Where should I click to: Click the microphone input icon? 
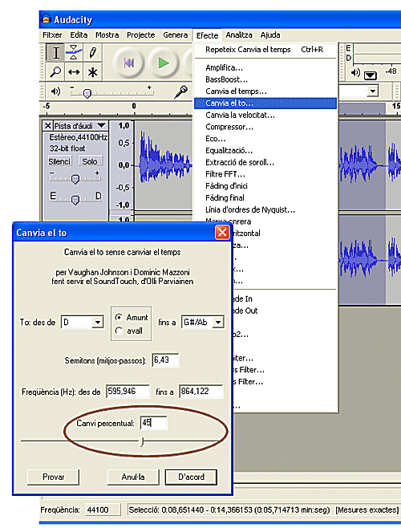pos(180,91)
